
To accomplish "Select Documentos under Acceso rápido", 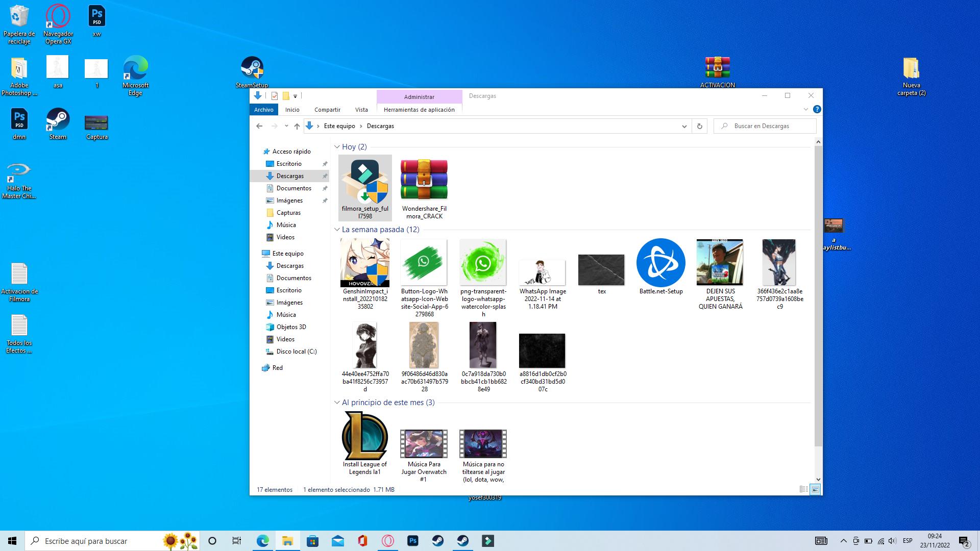I will (293, 188).
